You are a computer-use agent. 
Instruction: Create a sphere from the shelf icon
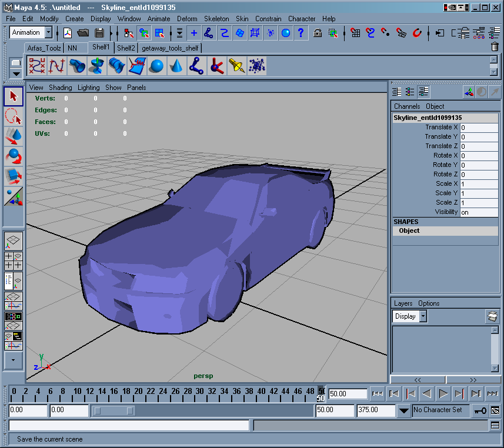(x=156, y=66)
